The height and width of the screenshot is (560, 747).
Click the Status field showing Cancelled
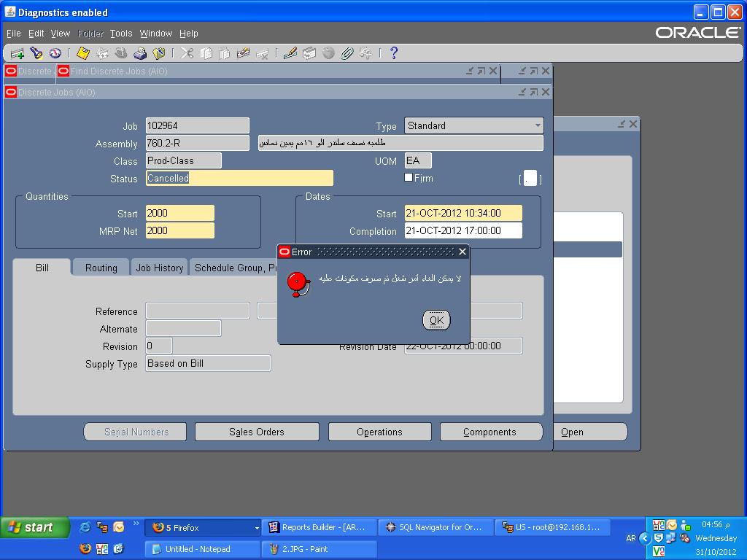(x=239, y=178)
